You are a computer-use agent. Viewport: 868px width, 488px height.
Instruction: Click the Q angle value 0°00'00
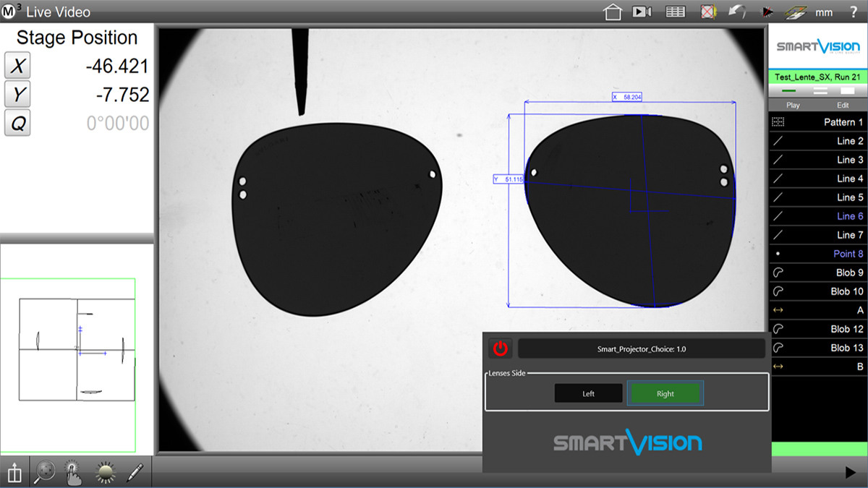(118, 124)
